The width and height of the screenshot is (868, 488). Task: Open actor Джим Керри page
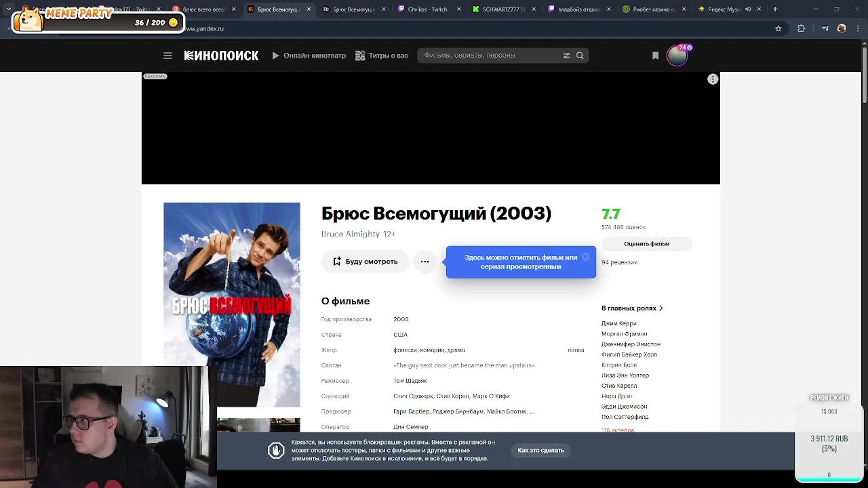[618, 323]
